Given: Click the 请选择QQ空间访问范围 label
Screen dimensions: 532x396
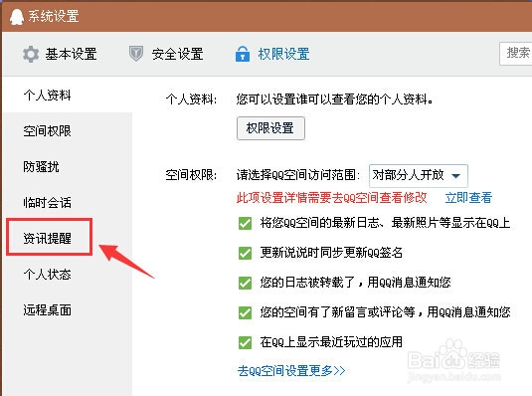Looking at the screenshot, I should [x=298, y=175].
